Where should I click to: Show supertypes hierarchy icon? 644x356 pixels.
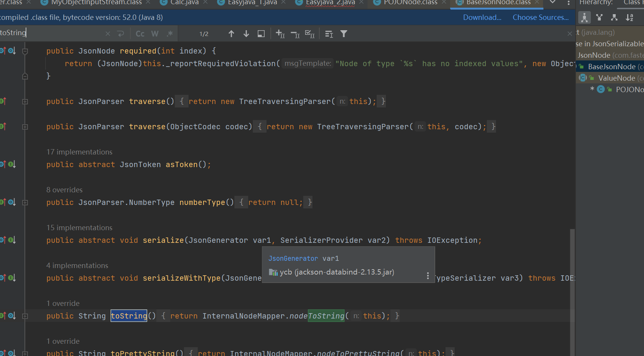(599, 18)
